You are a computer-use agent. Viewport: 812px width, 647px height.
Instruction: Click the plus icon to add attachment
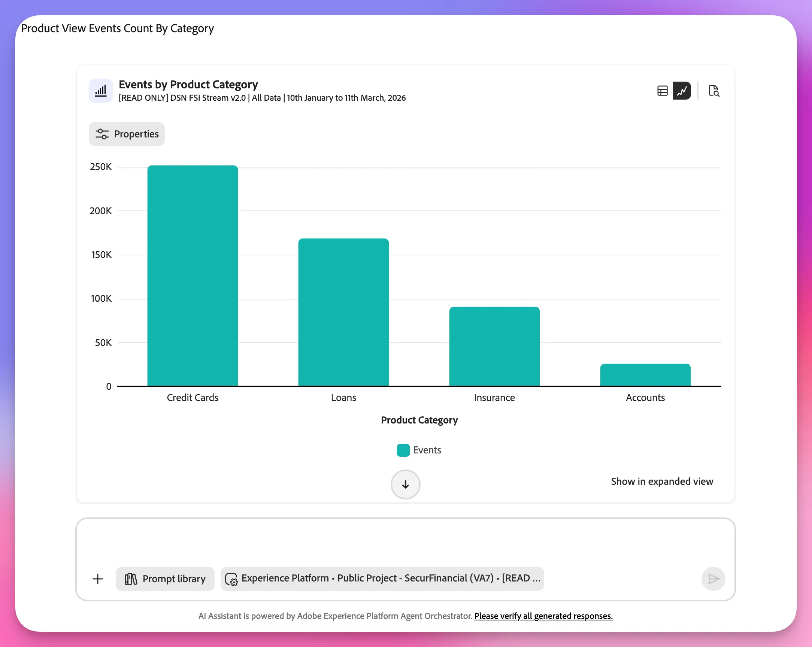(97, 579)
